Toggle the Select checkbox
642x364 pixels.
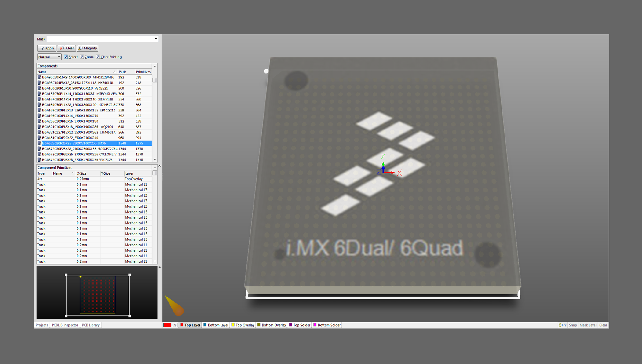click(x=66, y=57)
